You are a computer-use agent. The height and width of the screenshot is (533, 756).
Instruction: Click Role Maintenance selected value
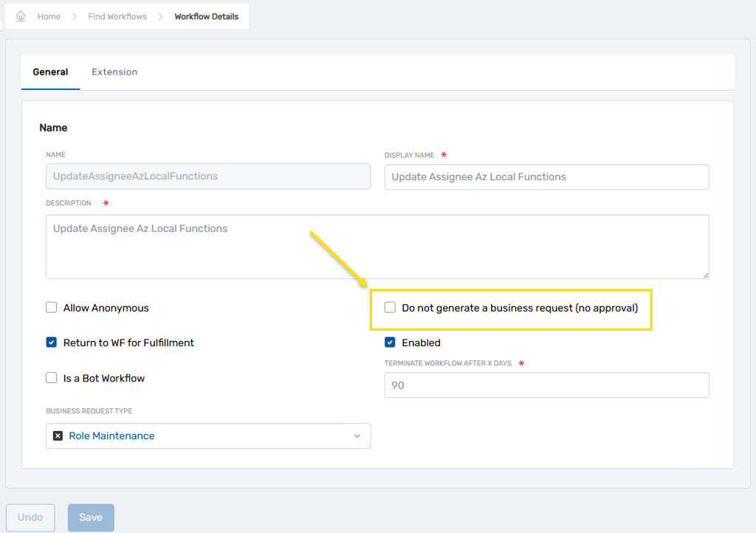[111, 436]
